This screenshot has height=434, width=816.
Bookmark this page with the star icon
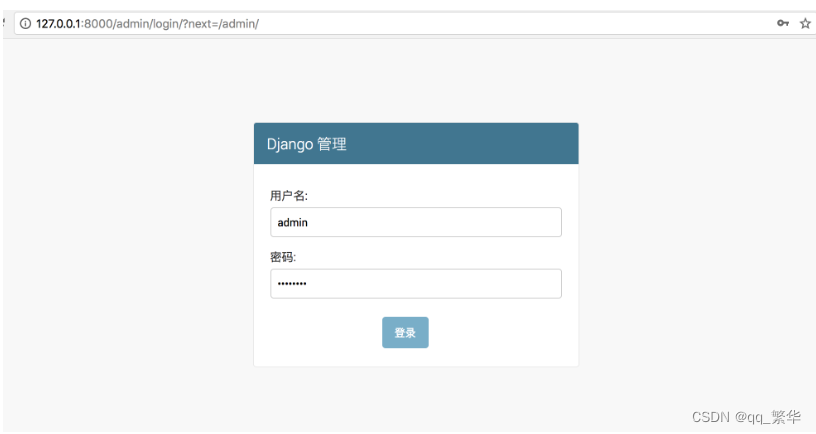(805, 23)
